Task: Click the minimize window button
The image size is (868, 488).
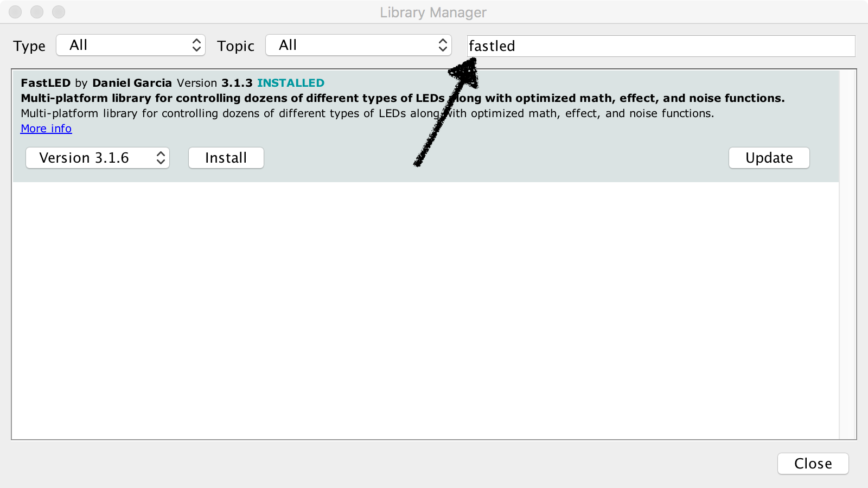Action: point(37,12)
